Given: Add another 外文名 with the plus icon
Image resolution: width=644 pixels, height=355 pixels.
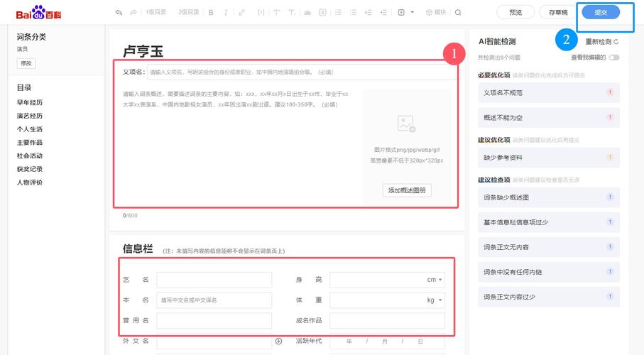Looking at the screenshot, I should pos(278,341).
